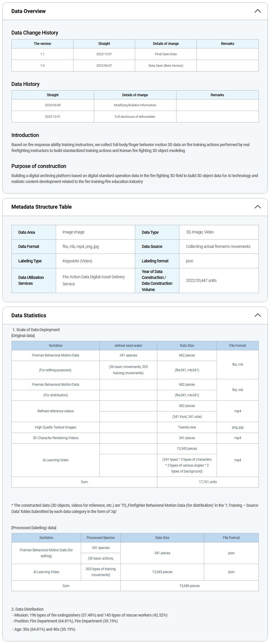Viewport: 270px width, 644px height.
Task: Select Collecting actual firemen's movements cell
Action: pos(218,246)
